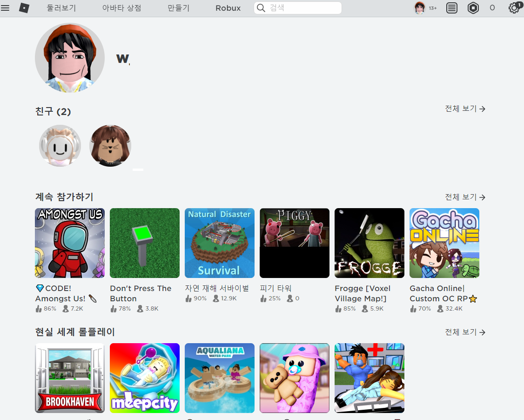Screen dimensions: 524x420
Task: Click the 85% thumbs-up rating icon
Action: point(338,309)
